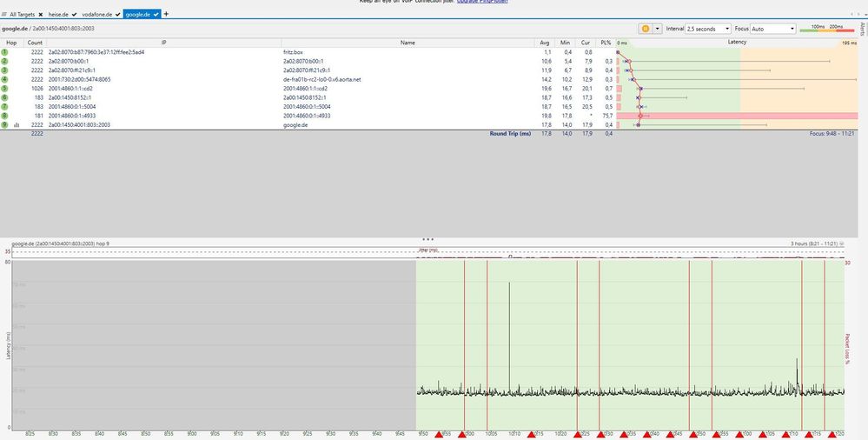Select hop 8 green circle icon
Viewport: 868px width, 440px height.
point(5,116)
